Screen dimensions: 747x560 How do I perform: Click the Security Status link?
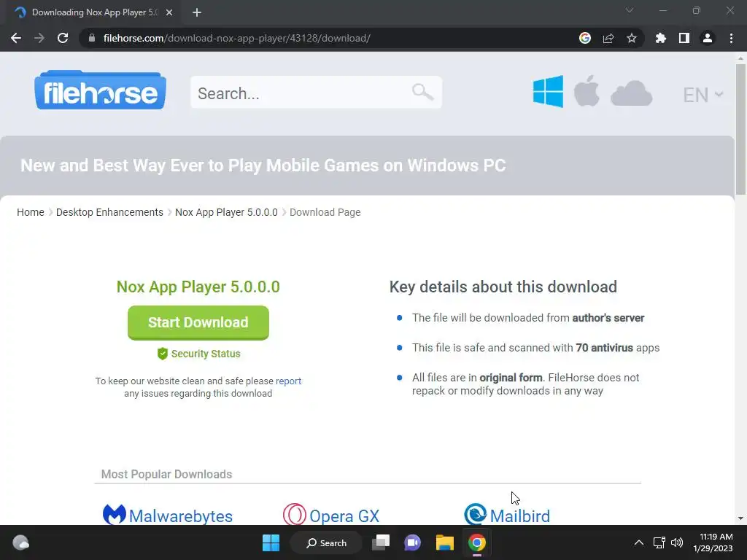pyautogui.click(x=206, y=354)
